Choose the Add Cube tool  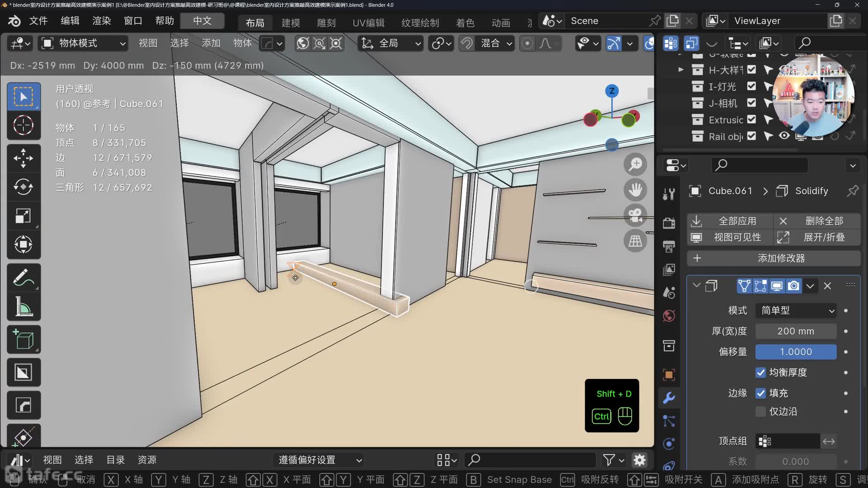[23, 340]
